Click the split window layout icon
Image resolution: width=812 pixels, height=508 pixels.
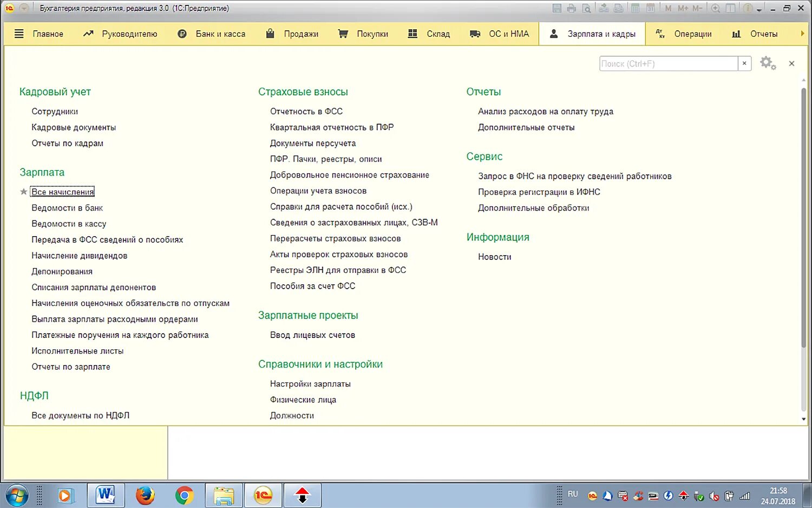731,8
